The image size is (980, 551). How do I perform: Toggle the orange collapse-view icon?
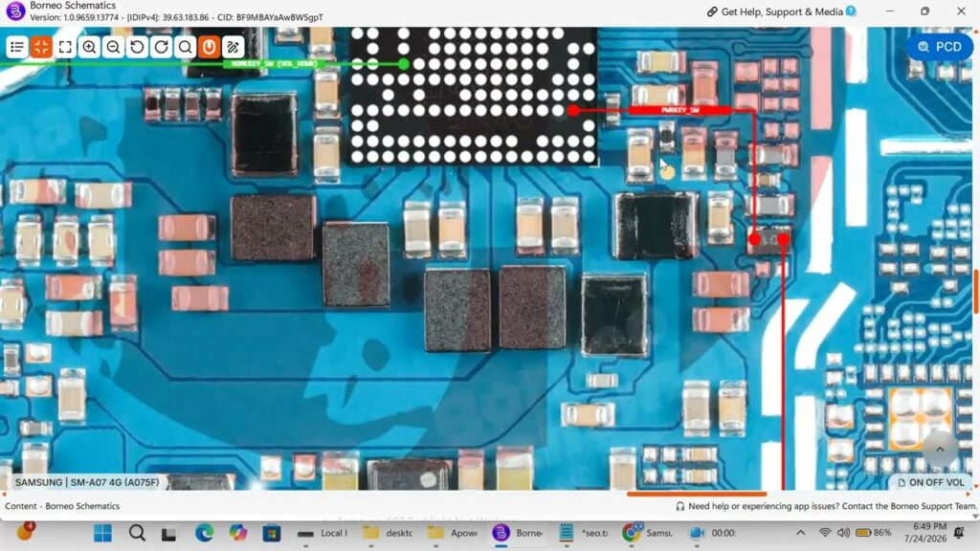point(41,47)
